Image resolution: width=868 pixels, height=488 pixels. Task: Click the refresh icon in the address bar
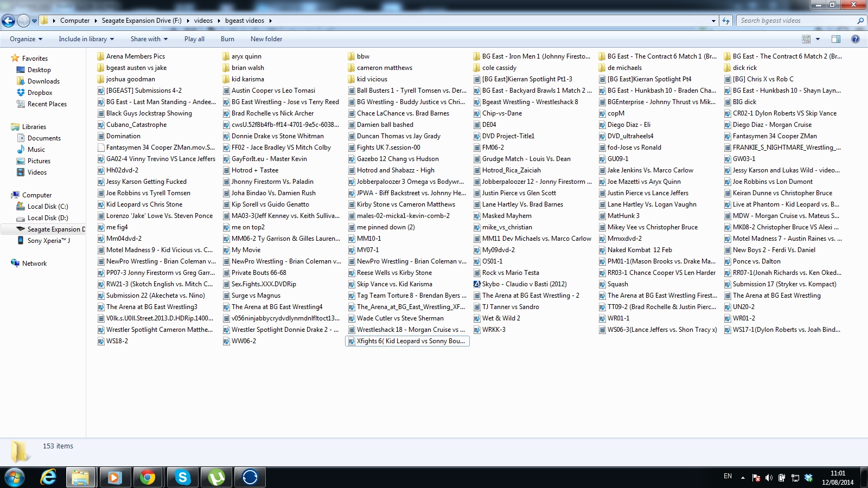click(x=726, y=20)
